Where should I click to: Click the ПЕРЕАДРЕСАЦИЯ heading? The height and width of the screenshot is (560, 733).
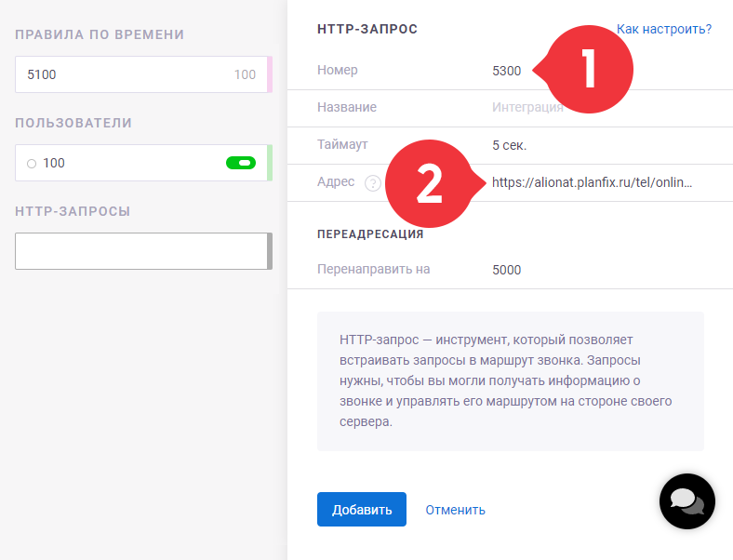click(x=370, y=234)
